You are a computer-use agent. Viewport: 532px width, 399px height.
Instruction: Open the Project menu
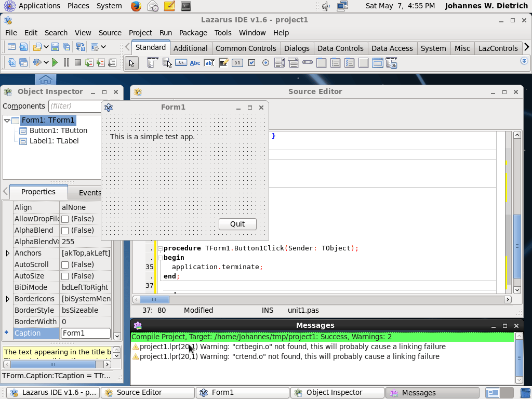click(x=140, y=33)
